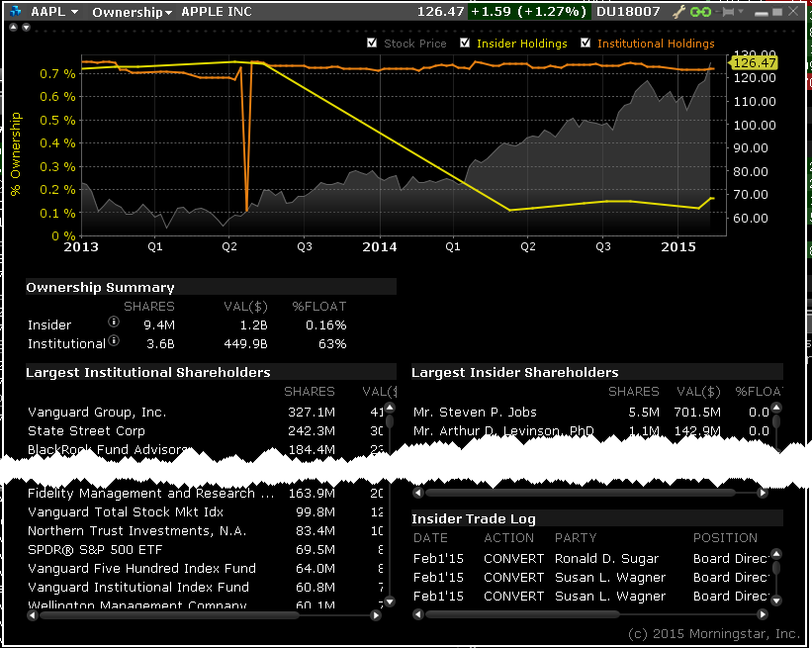Select the State Street Corp row
The image size is (812, 648).
pyautogui.click(x=205, y=431)
